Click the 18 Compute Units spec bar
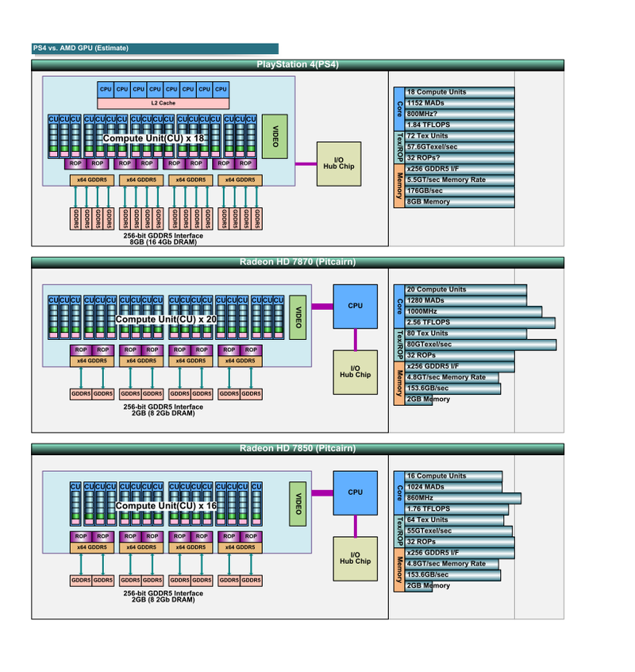 [x=459, y=92]
